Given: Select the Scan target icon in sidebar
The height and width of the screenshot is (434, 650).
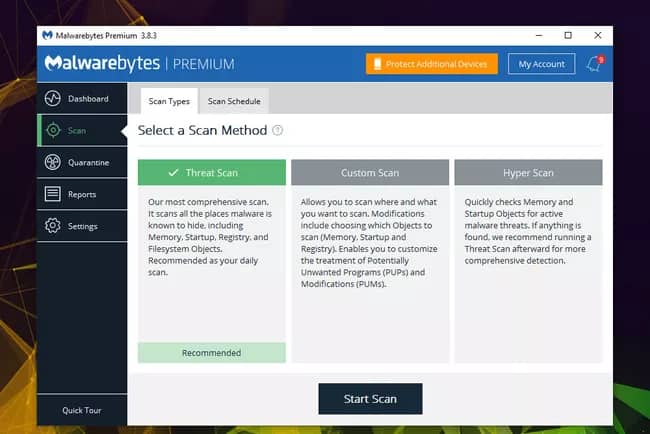Looking at the screenshot, I should tap(53, 130).
